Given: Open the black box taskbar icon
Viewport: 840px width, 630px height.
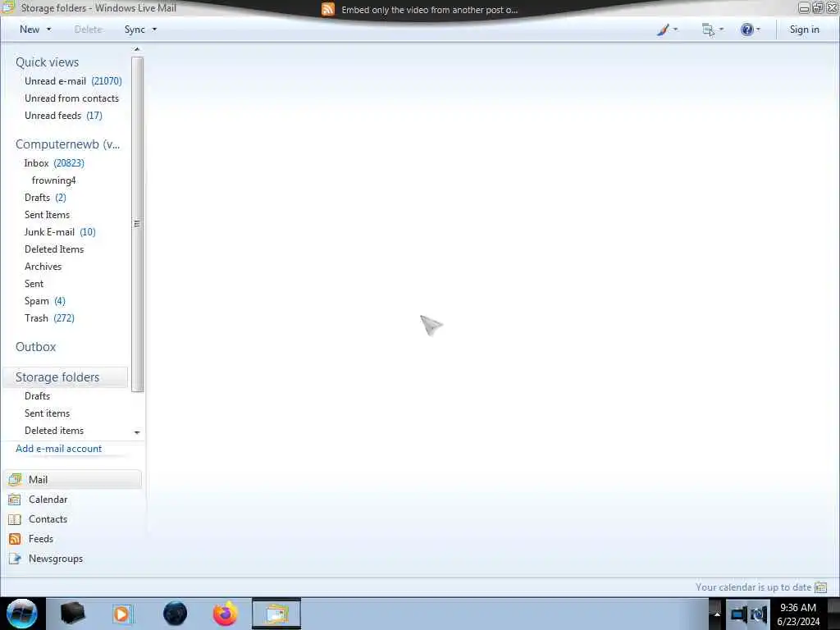Looking at the screenshot, I should [72, 614].
